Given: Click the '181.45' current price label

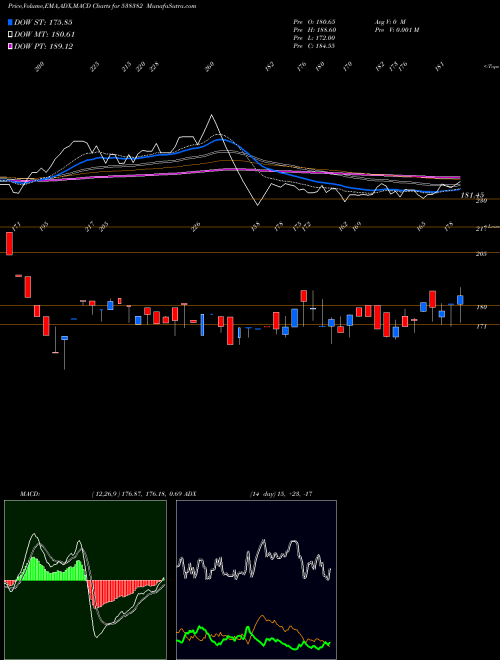Looking at the screenshot, I should pyautogui.click(x=473, y=195).
